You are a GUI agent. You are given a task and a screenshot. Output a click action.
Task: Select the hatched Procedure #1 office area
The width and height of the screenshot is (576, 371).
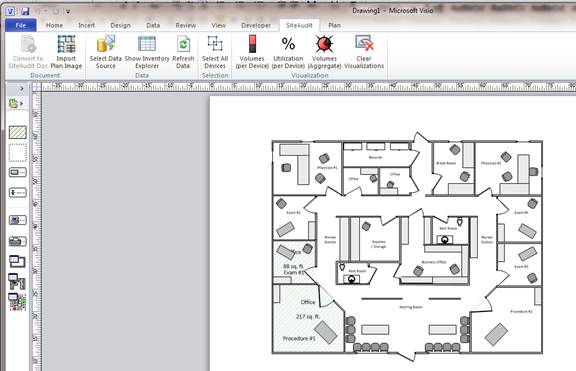click(x=308, y=319)
